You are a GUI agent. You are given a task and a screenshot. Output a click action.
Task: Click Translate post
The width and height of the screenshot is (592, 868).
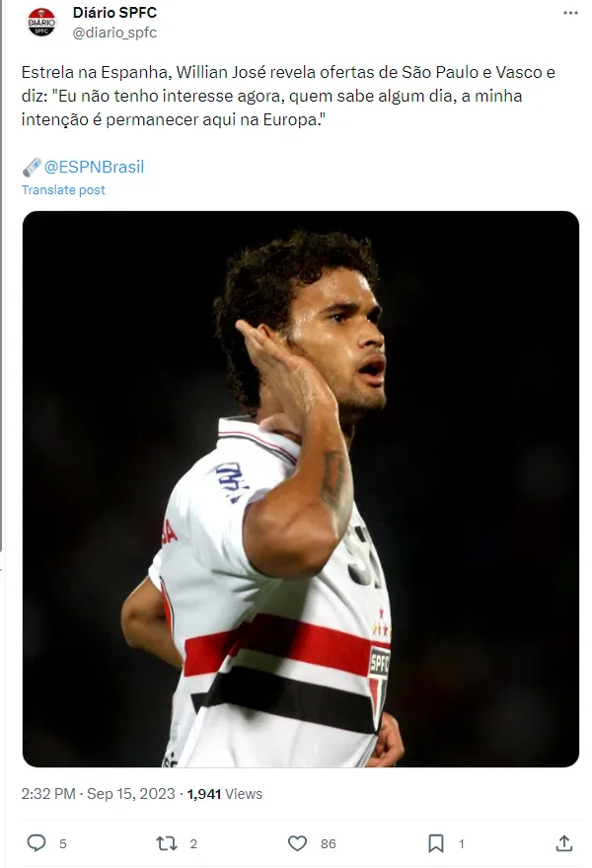pyautogui.click(x=63, y=189)
